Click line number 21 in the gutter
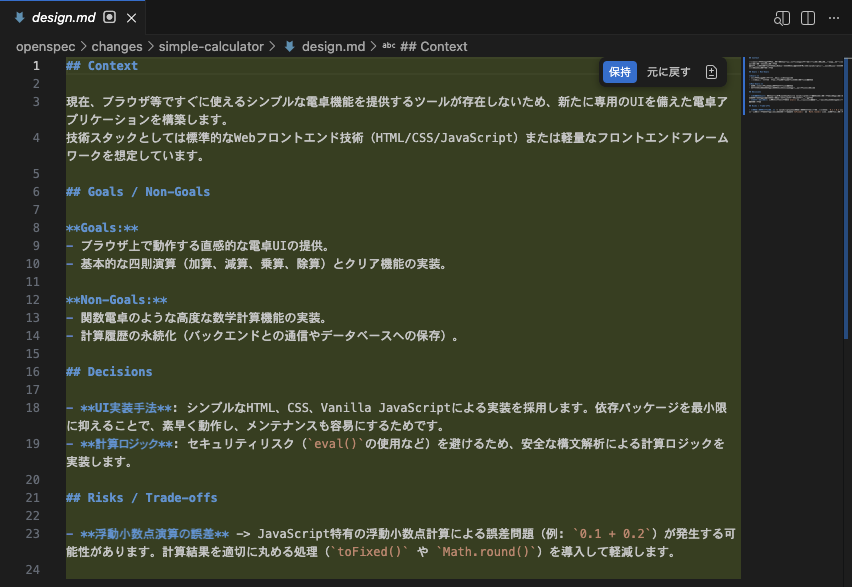 (33, 498)
